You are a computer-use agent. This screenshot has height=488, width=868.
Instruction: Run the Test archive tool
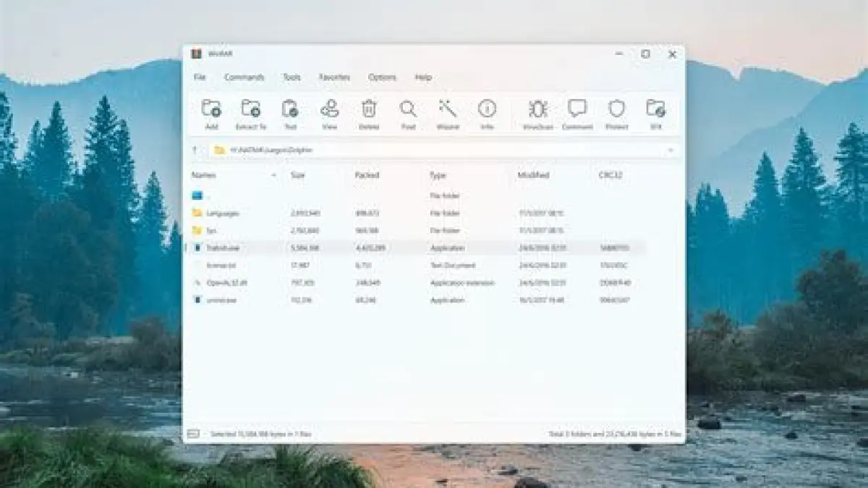(290, 109)
